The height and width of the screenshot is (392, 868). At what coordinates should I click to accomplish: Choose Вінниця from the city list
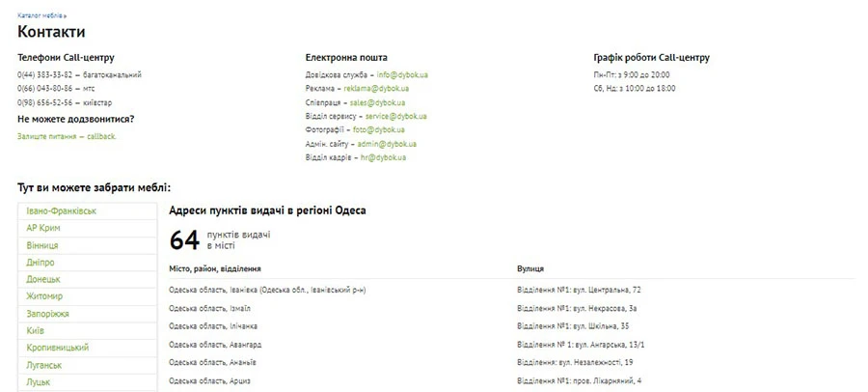(42, 245)
